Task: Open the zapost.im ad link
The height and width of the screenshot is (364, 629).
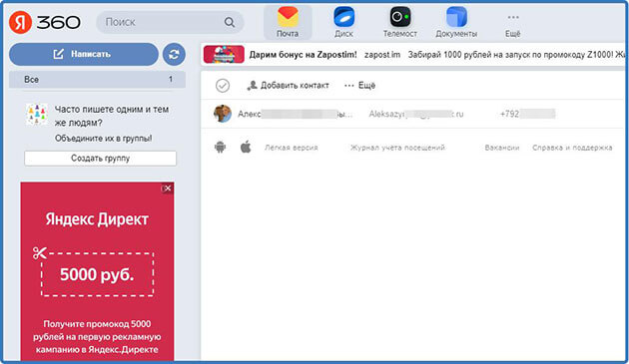Action: point(381,55)
